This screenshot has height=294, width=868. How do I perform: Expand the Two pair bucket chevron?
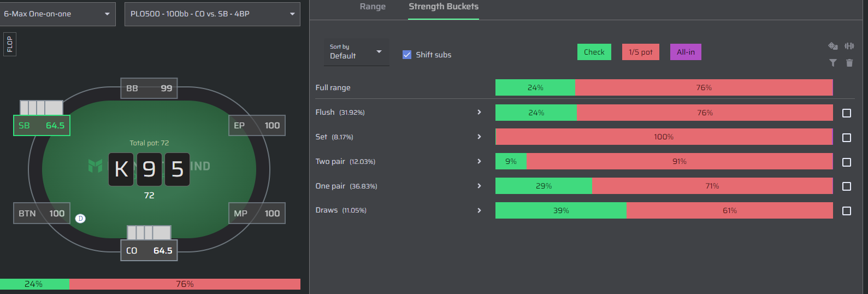(x=479, y=161)
